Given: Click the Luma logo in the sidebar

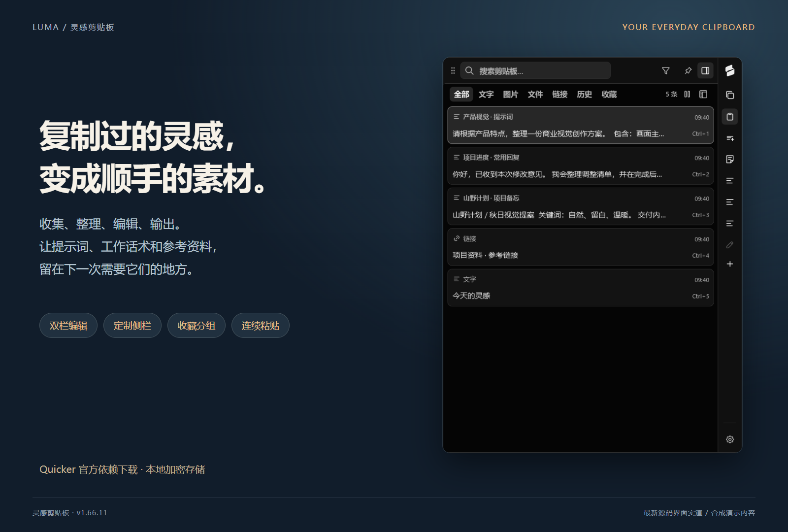Looking at the screenshot, I should tap(730, 71).
